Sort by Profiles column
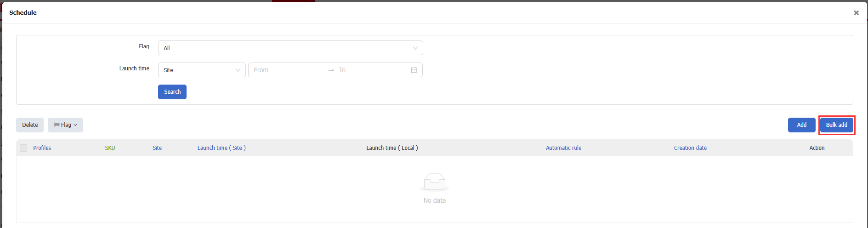The height and width of the screenshot is (228, 868). click(42, 148)
